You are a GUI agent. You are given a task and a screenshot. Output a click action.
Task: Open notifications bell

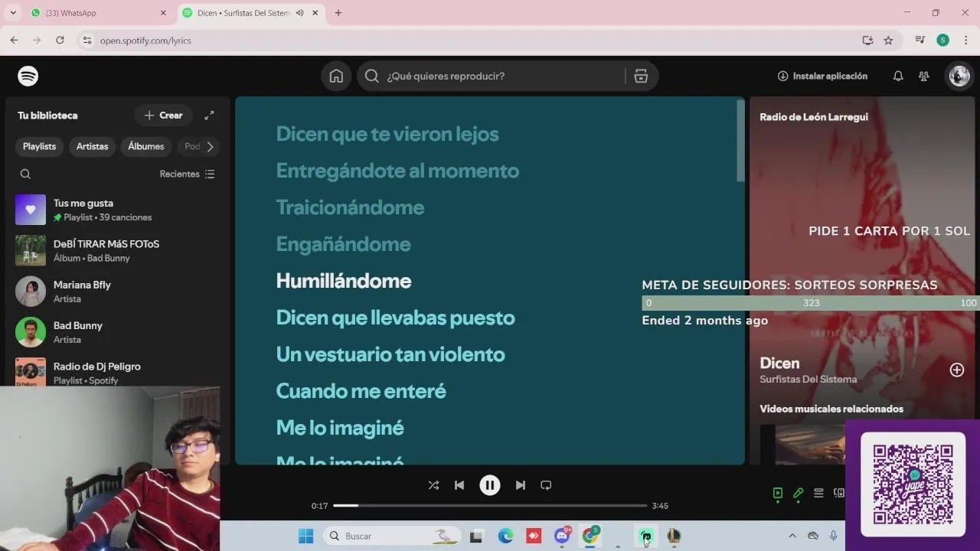898,76
